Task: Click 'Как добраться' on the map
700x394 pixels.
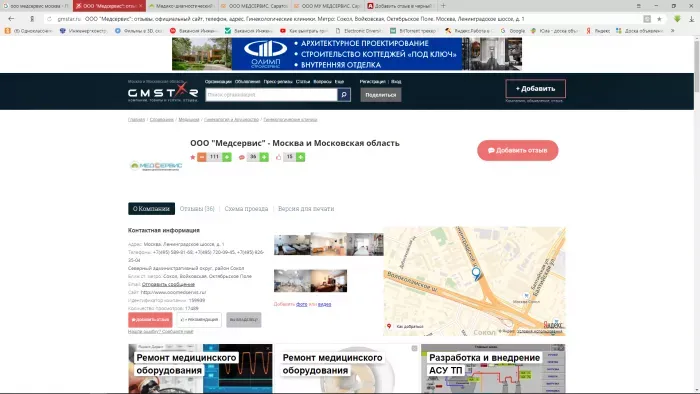Action: tap(410, 327)
